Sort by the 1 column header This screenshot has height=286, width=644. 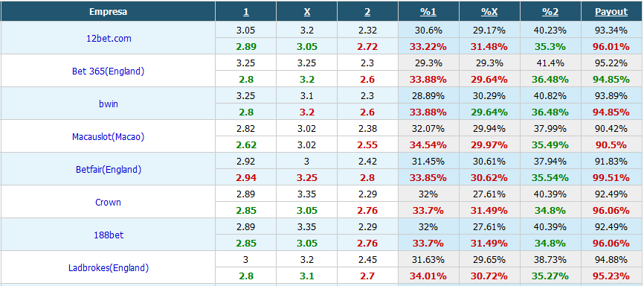pos(245,12)
